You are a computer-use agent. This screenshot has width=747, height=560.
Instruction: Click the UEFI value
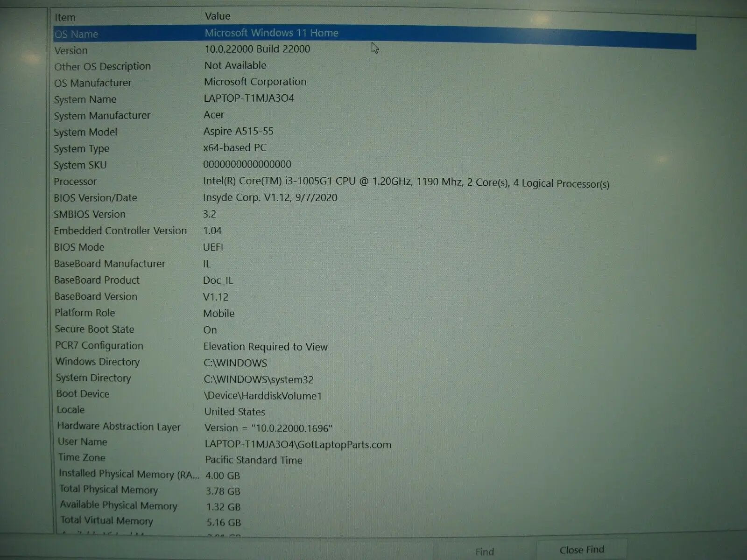tap(213, 247)
